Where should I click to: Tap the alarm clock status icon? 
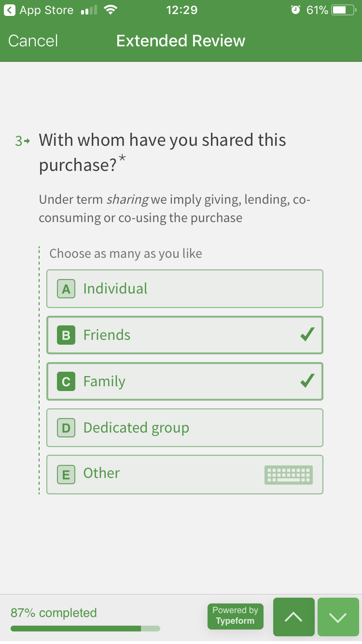click(x=296, y=10)
